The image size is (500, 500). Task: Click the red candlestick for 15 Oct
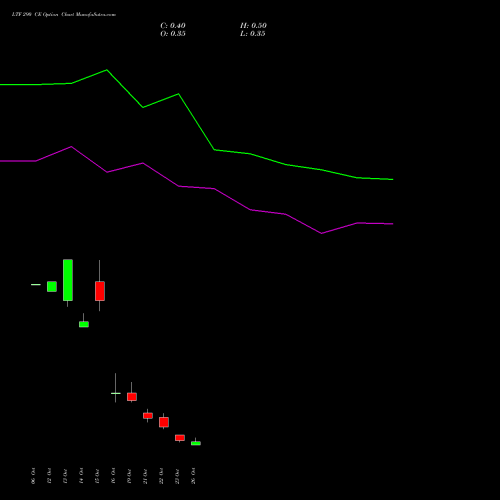click(100, 291)
